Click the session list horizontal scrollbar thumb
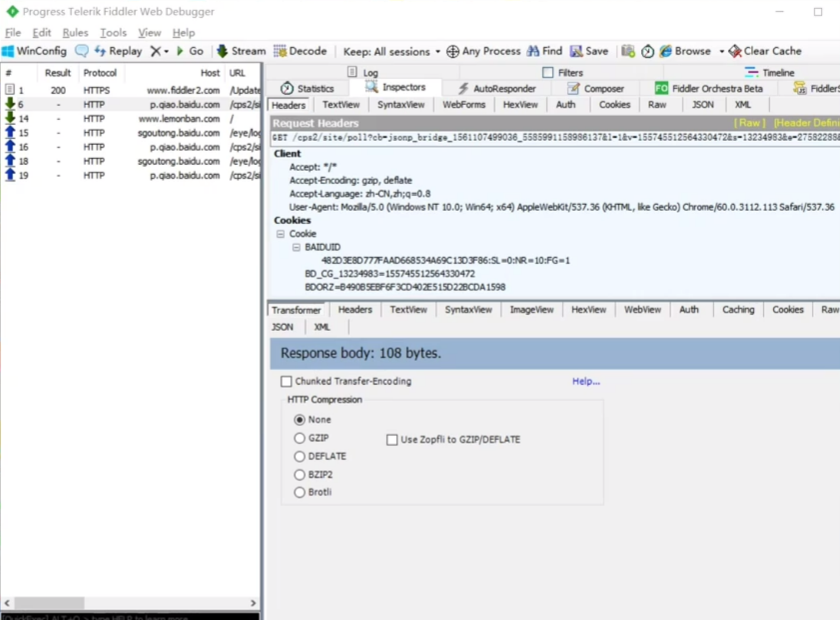Image resolution: width=840 pixels, height=620 pixels. coord(49,603)
